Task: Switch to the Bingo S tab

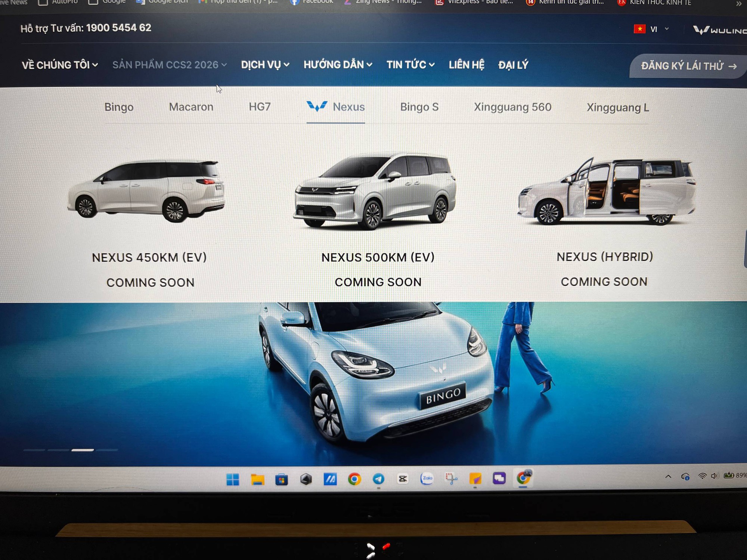Action: tap(420, 107)
